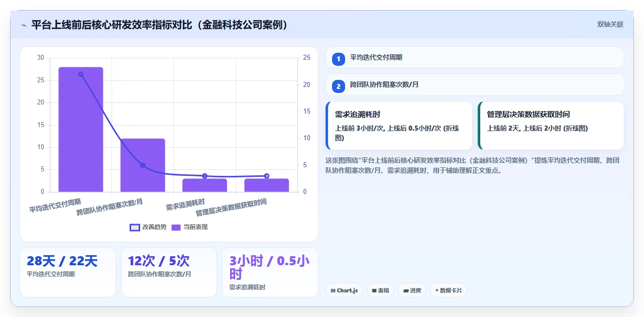
Task: Click the 当前表现 legend label
Action: 195,227
